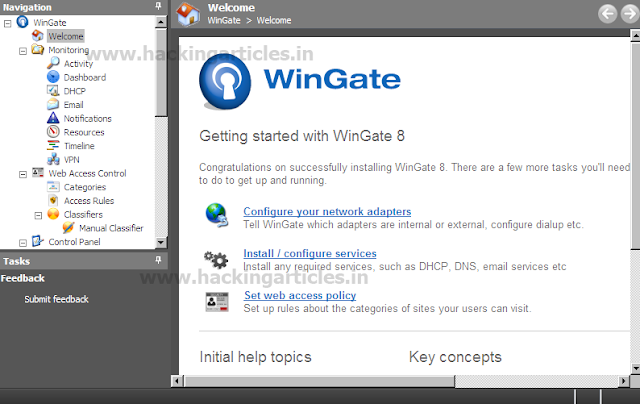Image resolution: width=640 pixels, height=404 pixels.
Task: Open Activity under Monitoring
Action: 78,63
